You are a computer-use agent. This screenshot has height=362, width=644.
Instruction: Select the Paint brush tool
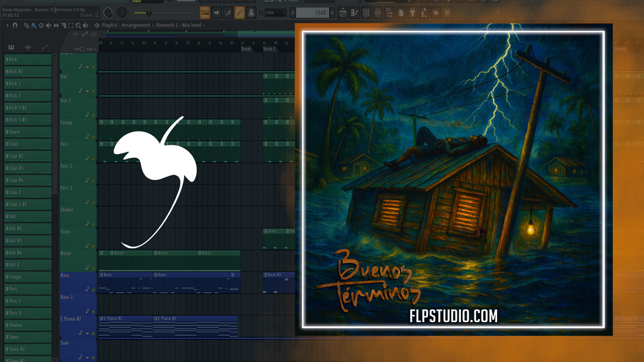point(34,25)
